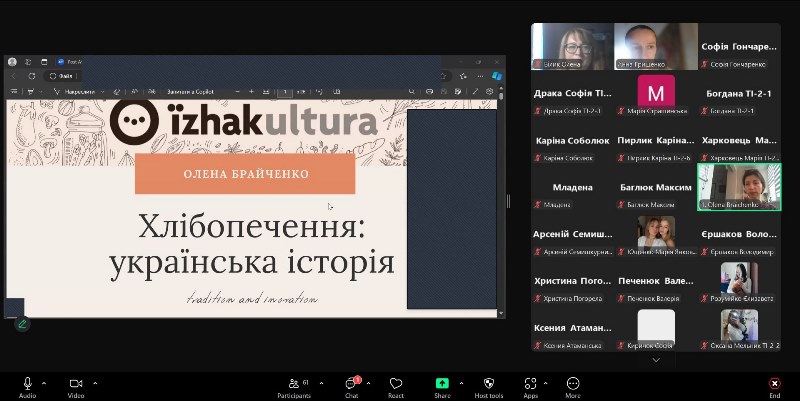Viewport: 800px width, 401px height.
Task: Select the PDF eraser tool
Action: coord(117,92)
